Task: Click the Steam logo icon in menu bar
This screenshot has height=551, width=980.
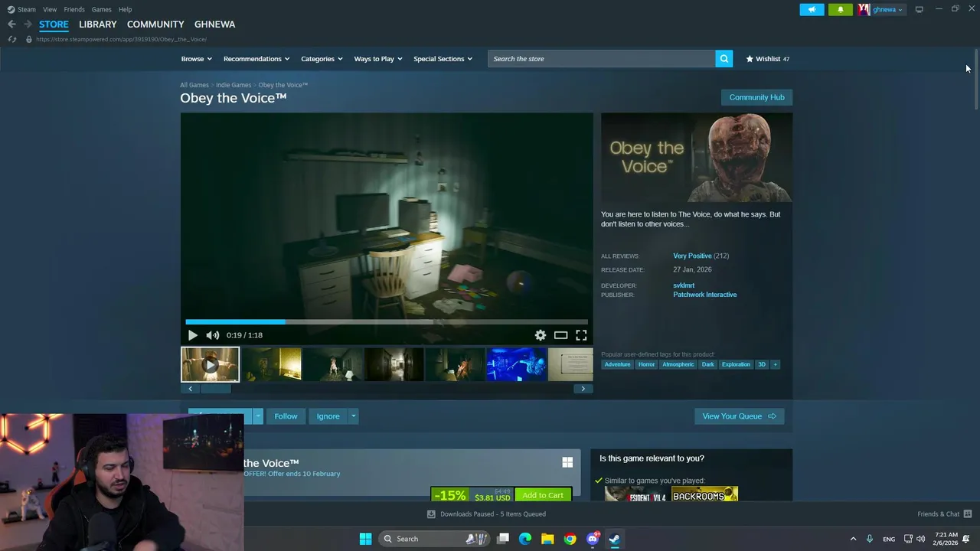Action: click(11, 9)
